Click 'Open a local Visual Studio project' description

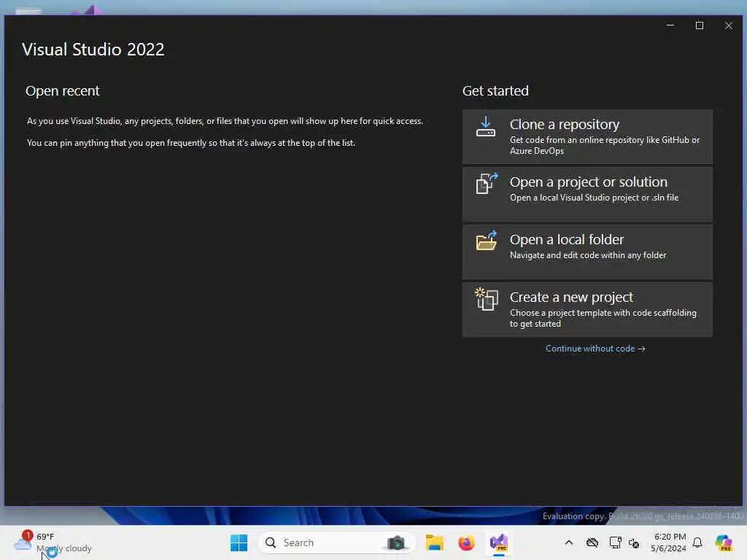coord(594,198)
